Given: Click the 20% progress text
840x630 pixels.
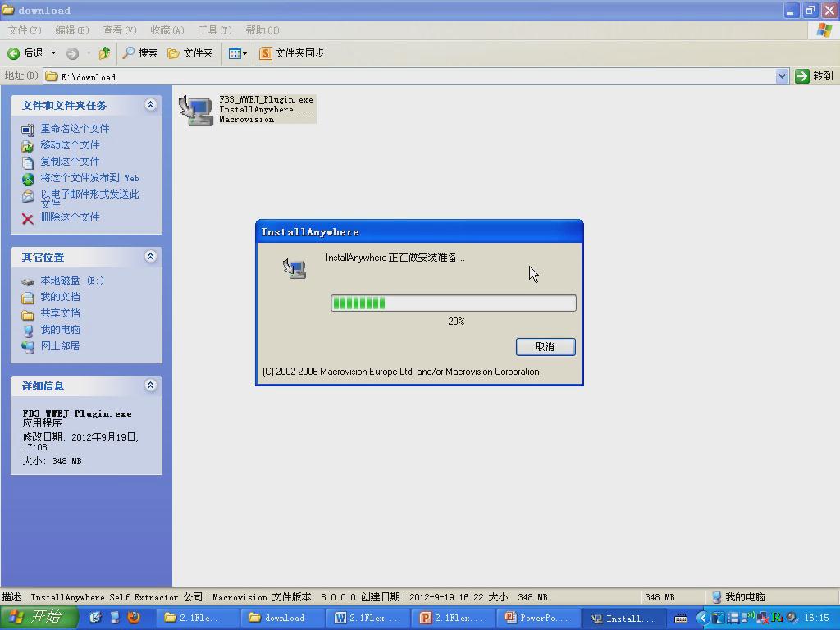Looking at the screenshot, I should 456,322.
